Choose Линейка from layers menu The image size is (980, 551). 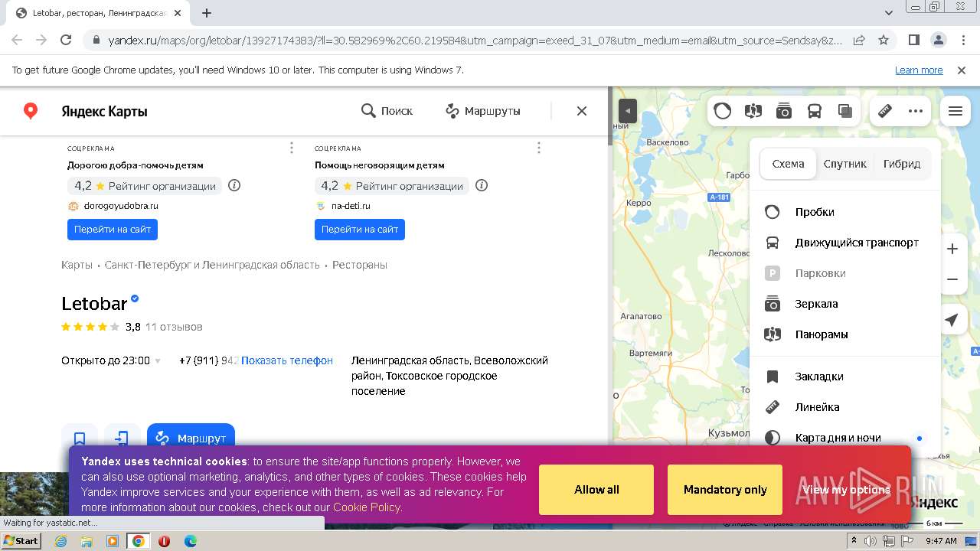[x=844, y=407]
